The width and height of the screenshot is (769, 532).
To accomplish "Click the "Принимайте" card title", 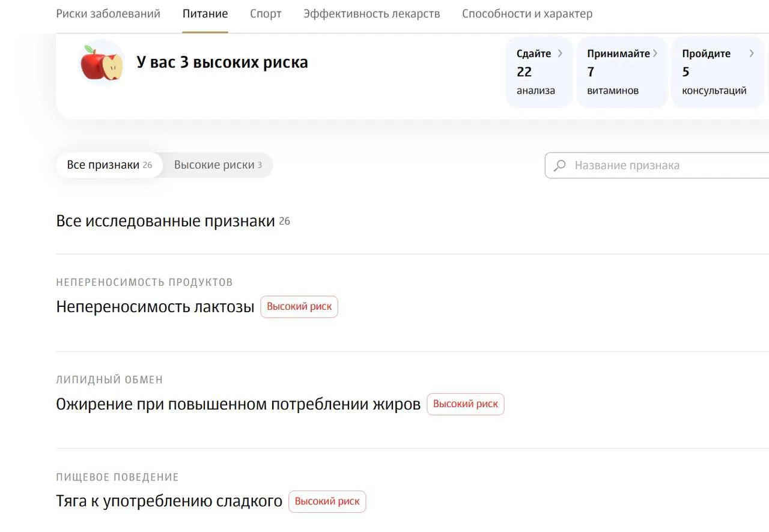I will tap(618, 53).
